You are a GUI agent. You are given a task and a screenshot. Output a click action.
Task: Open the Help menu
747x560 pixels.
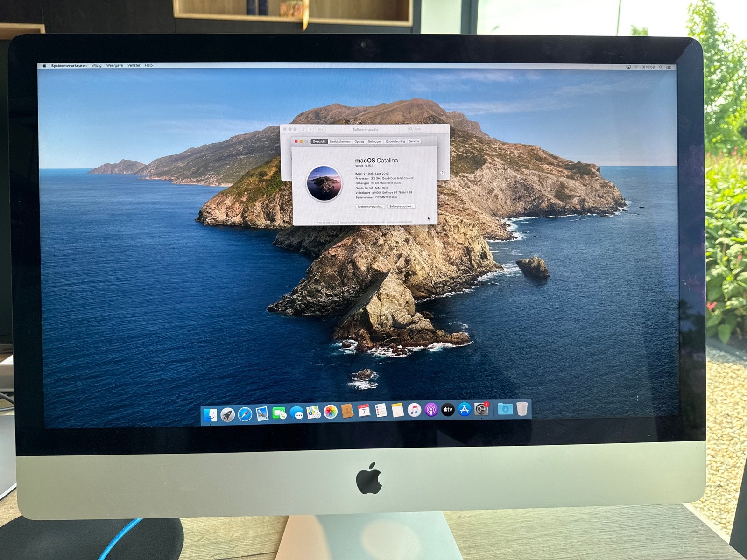tap(148, 65)
